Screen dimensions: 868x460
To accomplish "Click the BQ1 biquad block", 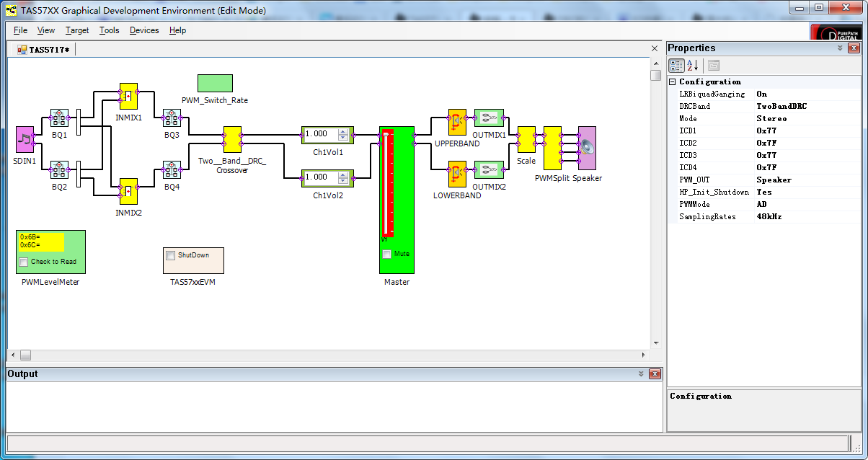I will [59, 118].
